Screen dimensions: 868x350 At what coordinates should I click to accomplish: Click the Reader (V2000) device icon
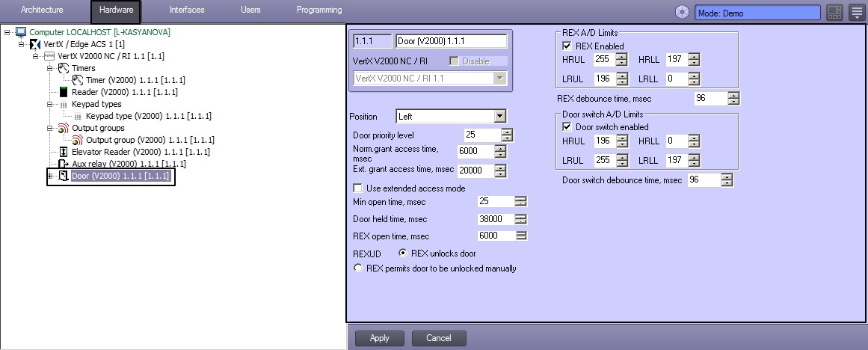point(64,92)
